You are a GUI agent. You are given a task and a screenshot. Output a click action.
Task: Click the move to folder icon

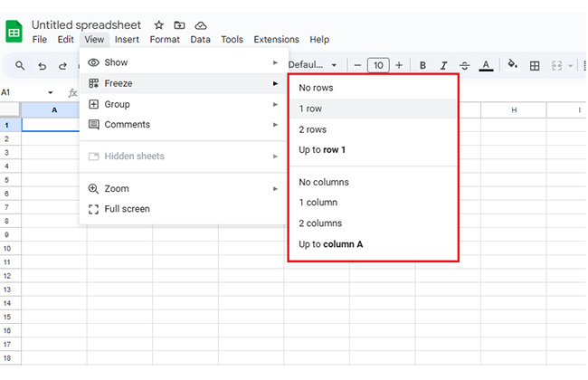(x=179, y=25)
